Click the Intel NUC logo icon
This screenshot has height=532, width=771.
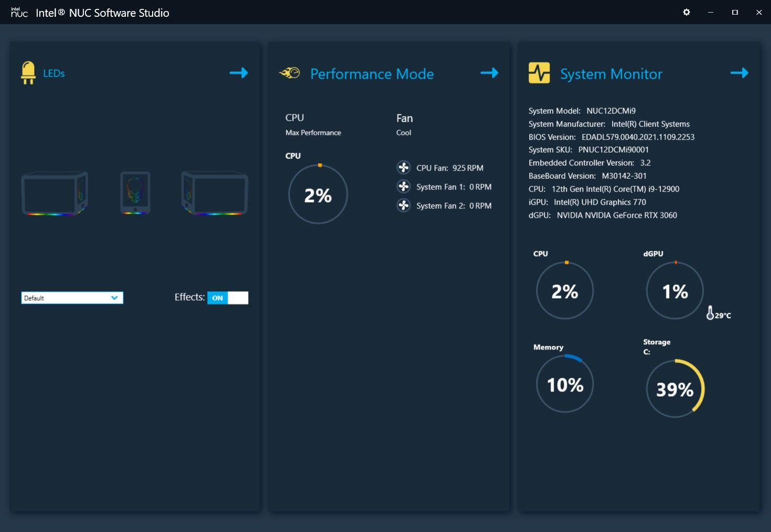tap(19, 13)
